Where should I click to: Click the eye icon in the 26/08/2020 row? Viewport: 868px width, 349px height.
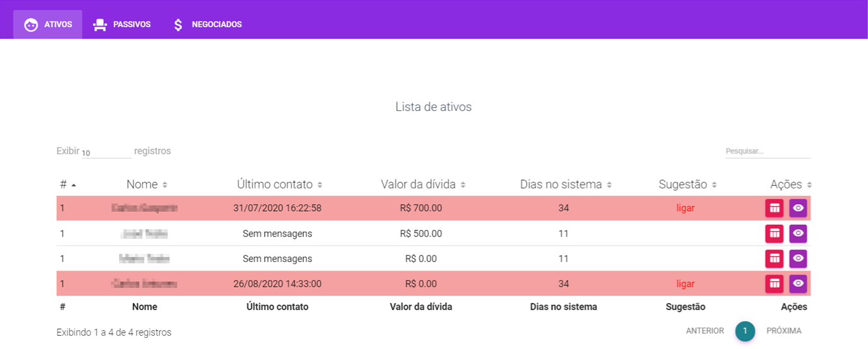pyautogui.click(x=798, y=284)
